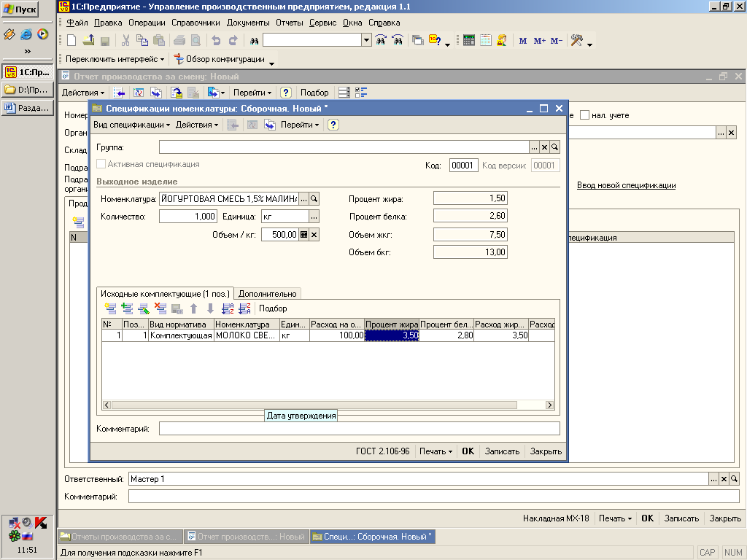Click the Ввод новой спецификации link
This screenshot has width=747, height=560.
coord(626,185)
